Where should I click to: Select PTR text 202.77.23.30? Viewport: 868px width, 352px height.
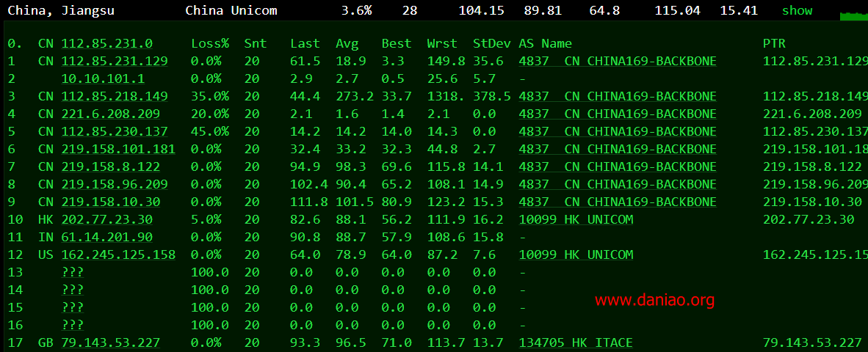pyautogui.click(x=809, y=220)
